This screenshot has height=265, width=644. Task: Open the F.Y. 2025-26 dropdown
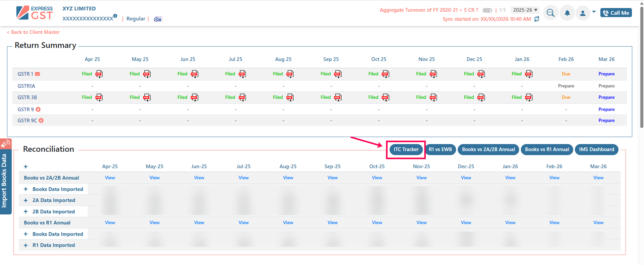coord(525,10)
